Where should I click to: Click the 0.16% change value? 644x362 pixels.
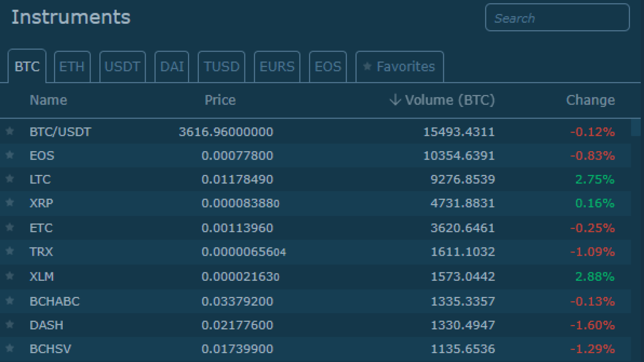tap(595, 203)
